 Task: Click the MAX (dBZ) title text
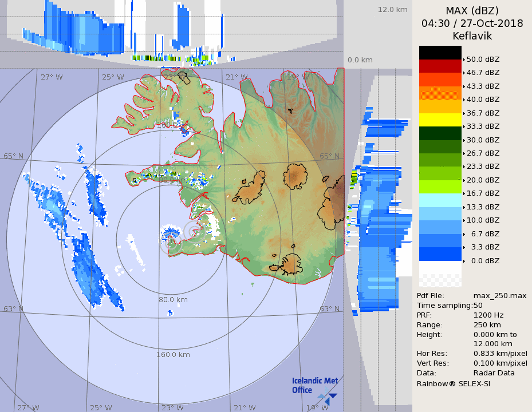pos(472,11)
